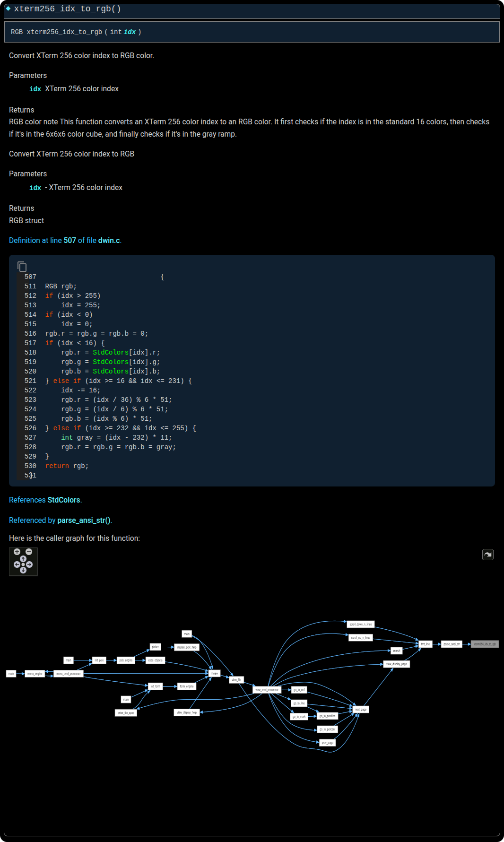Viewport: 504px width, 842px height.
Task: Click StdColors in code line 518
Action: (111, 352)
